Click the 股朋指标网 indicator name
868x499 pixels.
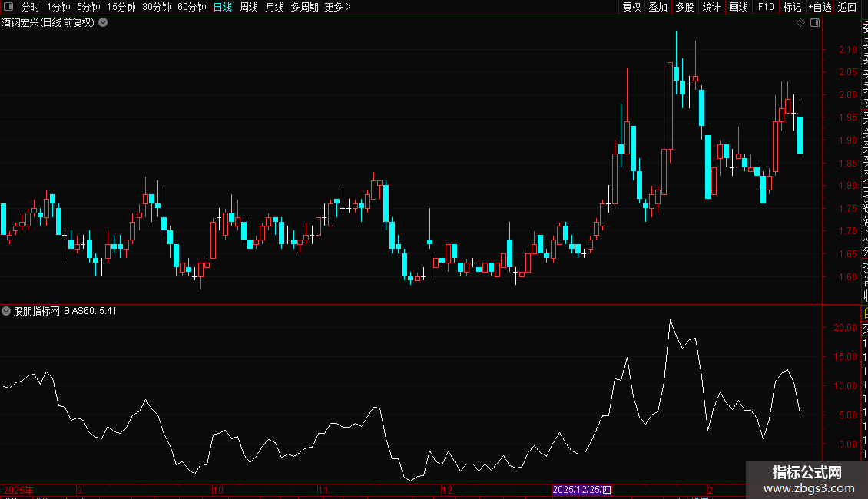37,311
